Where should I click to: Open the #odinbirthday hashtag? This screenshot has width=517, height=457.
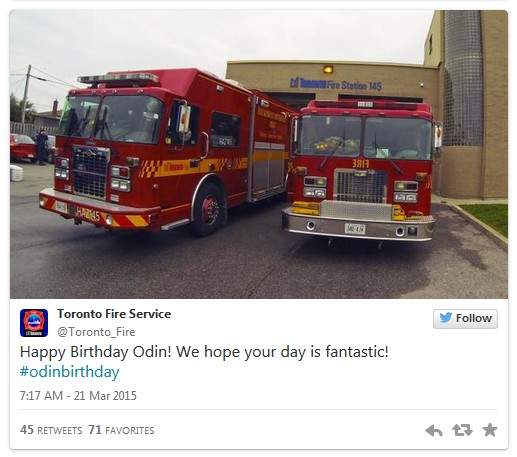[x=69, y=372]
